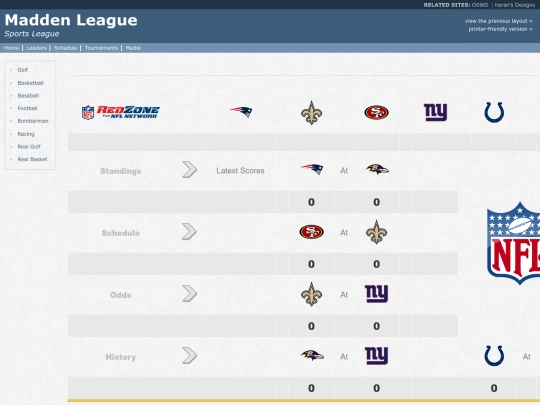Click the Sports League subtitle
Image resolution: width=540 pixels, height=405 pixels.
click(x=32, y=34)
